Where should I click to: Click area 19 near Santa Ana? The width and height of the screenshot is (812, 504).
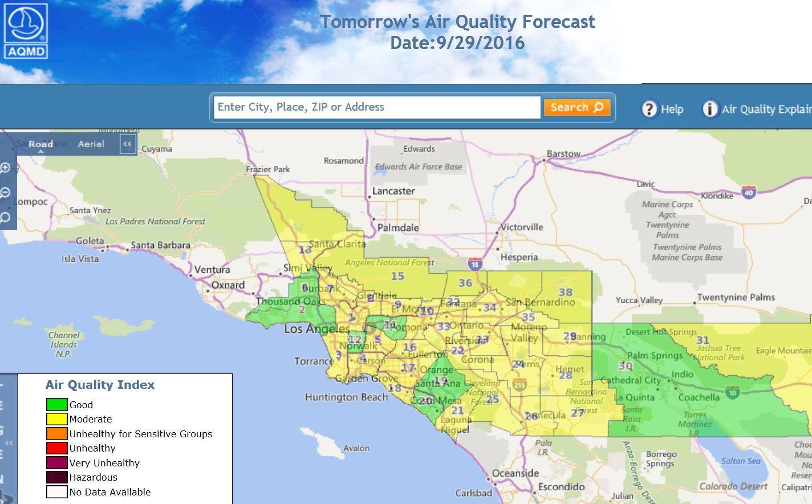coord(441,380)
